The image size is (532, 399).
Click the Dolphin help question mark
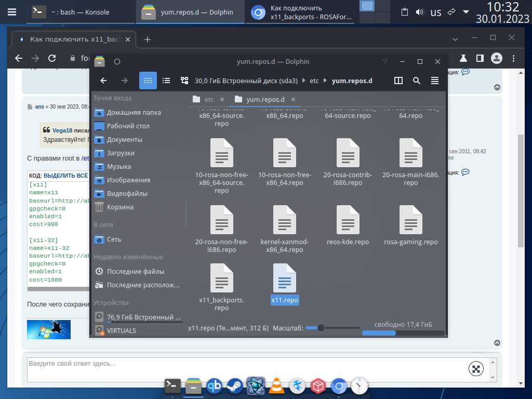coord(385,62)
